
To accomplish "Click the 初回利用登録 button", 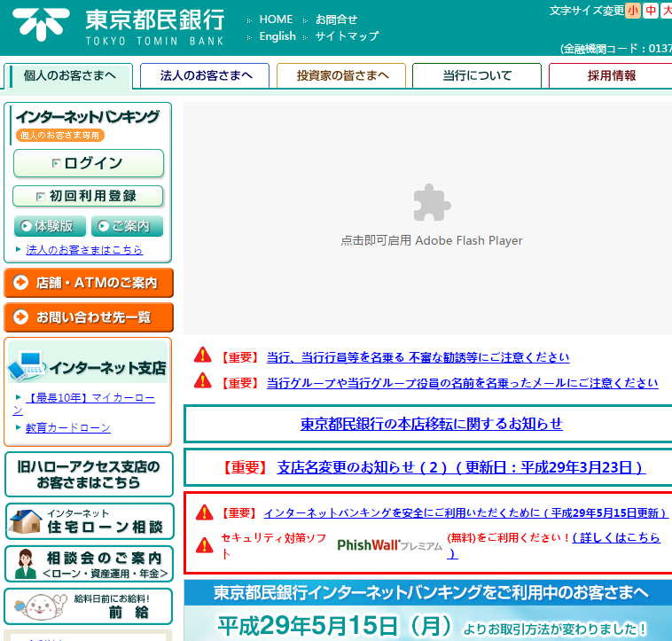I will tap(89, 196).
